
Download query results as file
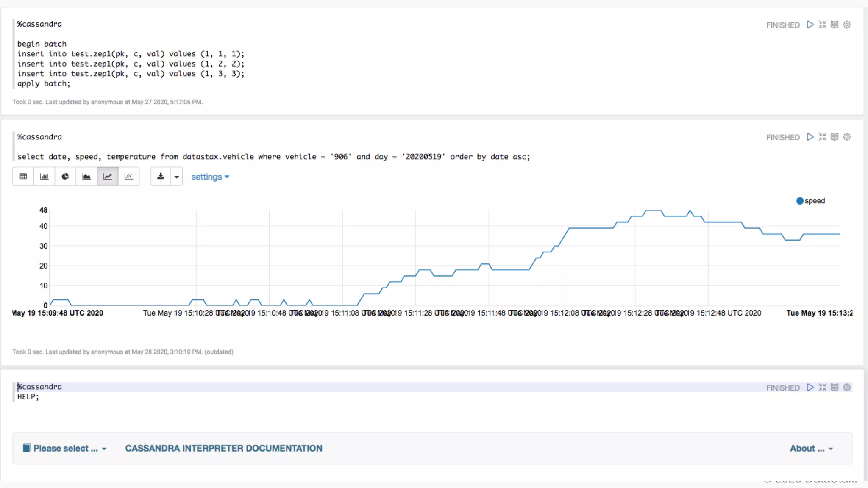click(x=161, y=176)
